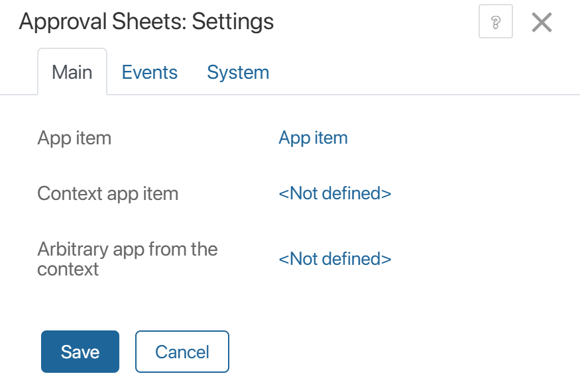Save the Approval Sheets settings
This screenshot has height=392, width=580.
[x=80, y=352]
